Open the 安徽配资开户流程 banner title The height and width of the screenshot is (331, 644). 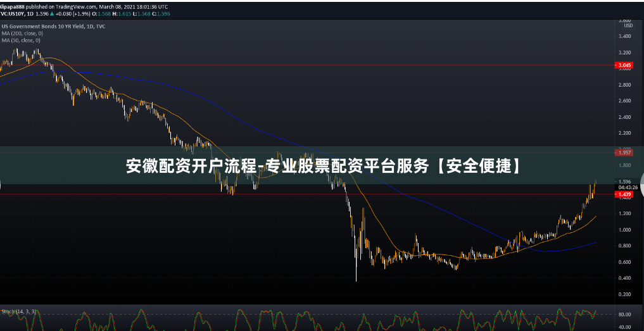click(323, 166)
